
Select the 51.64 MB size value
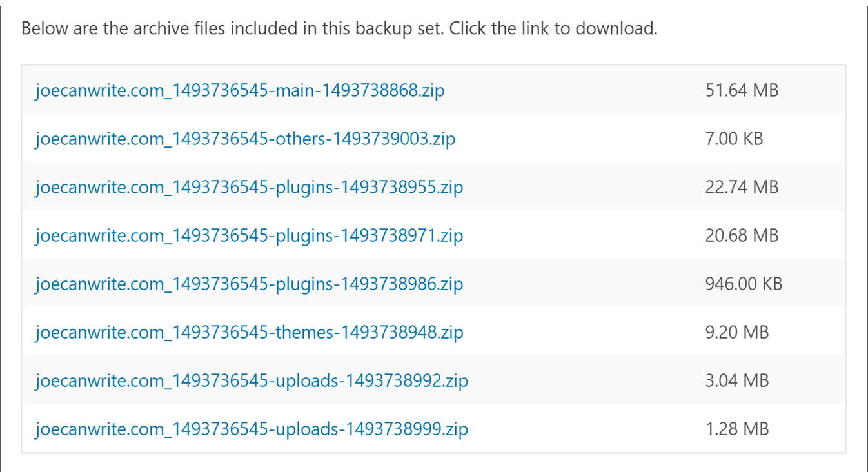[x=742, y=90]
